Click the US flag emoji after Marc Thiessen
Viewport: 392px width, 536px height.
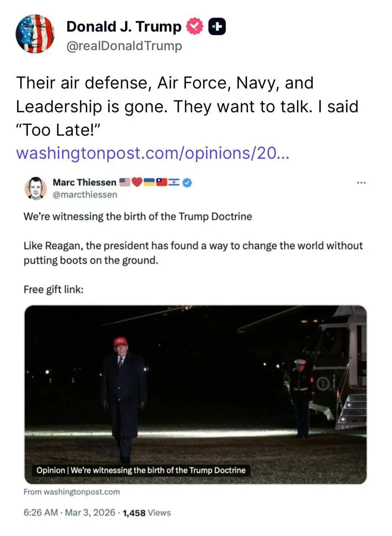pos(125,182)
